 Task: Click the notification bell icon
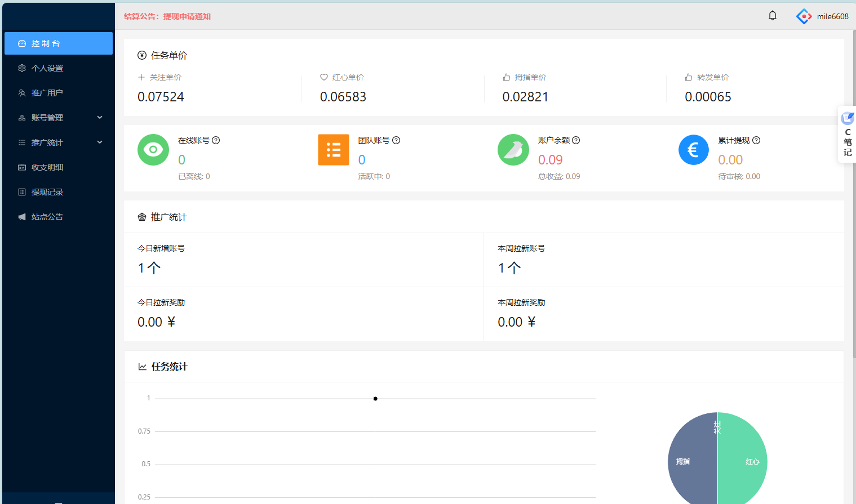(x=773, y=16)
